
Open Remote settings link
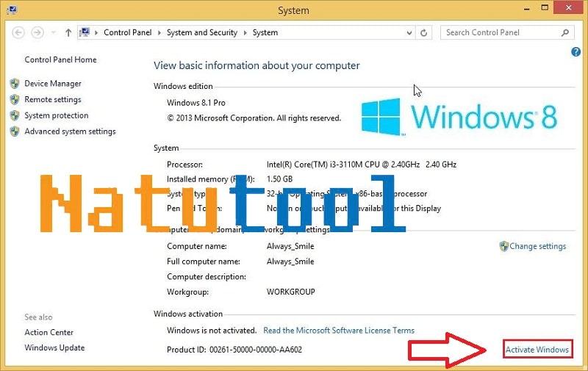pos(53,99)
